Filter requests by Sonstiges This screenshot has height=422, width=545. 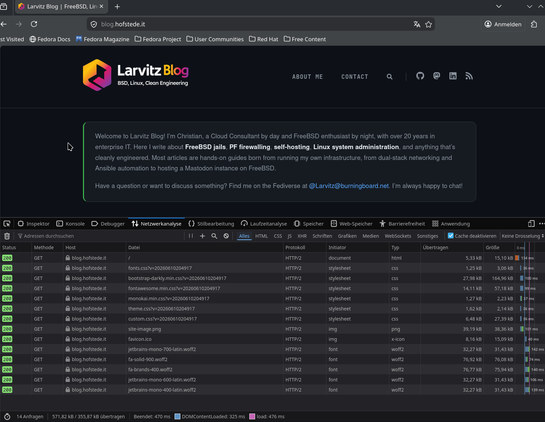click(x=427, y=236)
